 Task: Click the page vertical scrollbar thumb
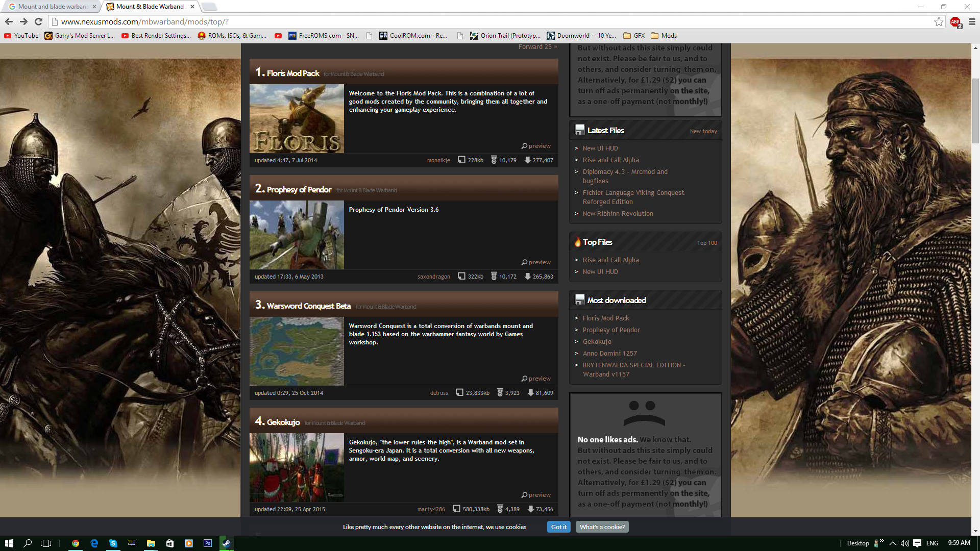tap(975, 110)
